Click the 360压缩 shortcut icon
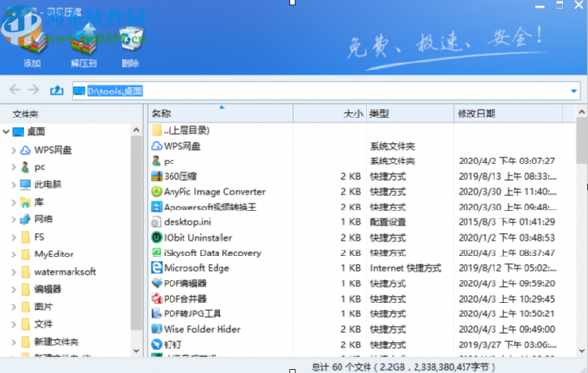The width and height of the screenshot is (588, 373). coord(157,176)
